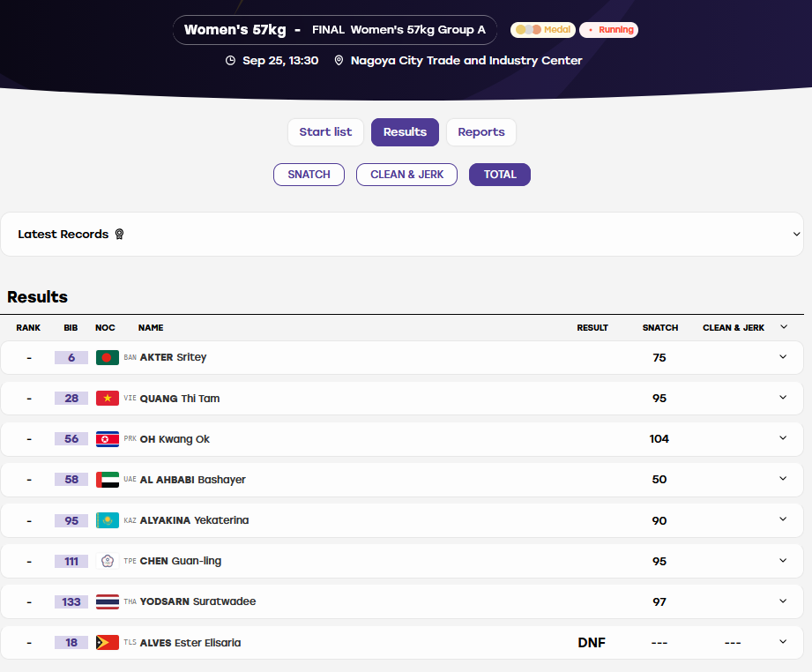
Task: Filter results by SNATCH
Action: [309, 175]
